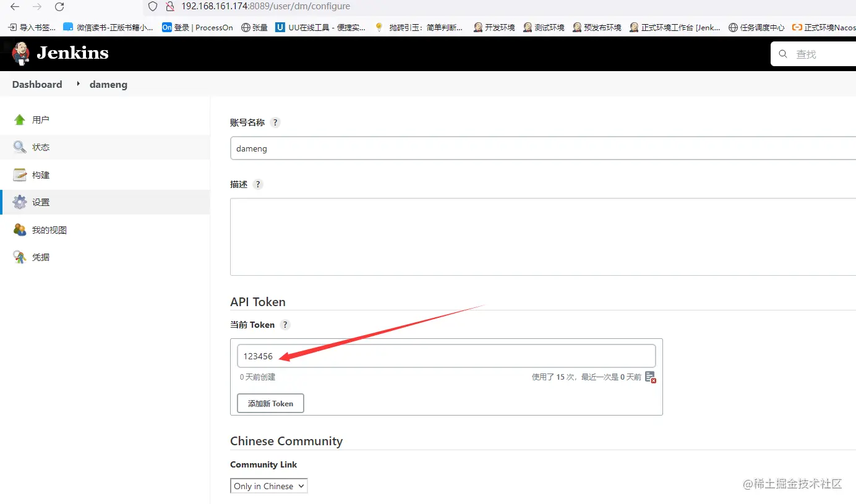The height and width of the screenshot is (504, 856).
Task: Click the 当前 Token label text
Action: 252,325
